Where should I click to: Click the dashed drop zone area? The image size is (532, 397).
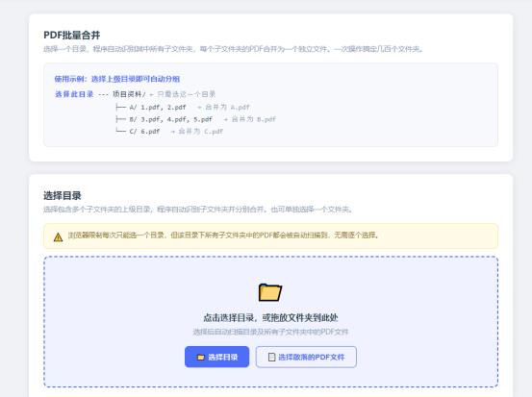pyautogui.click(x=270, y=321)
